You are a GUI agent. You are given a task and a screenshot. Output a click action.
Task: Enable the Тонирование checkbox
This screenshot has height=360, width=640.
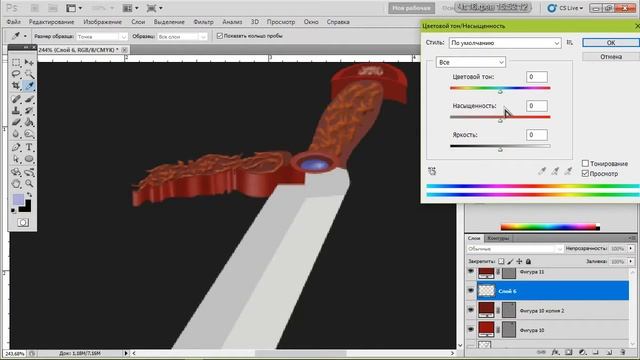pos(585,163)
